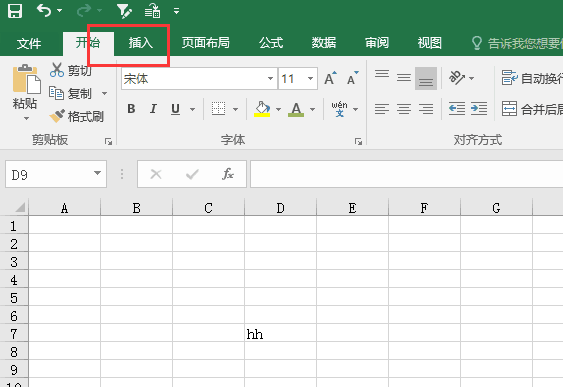Open the Customize Quick Access Toolbar dropdown
The width and height of the screenshot is (563, 387).
click(176, 11)
